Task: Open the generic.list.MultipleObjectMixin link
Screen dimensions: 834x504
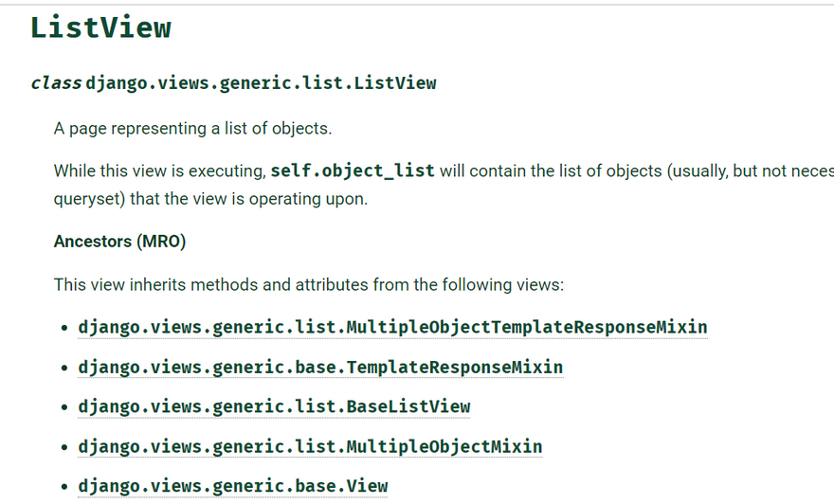Action: click(x=310, y=447)
